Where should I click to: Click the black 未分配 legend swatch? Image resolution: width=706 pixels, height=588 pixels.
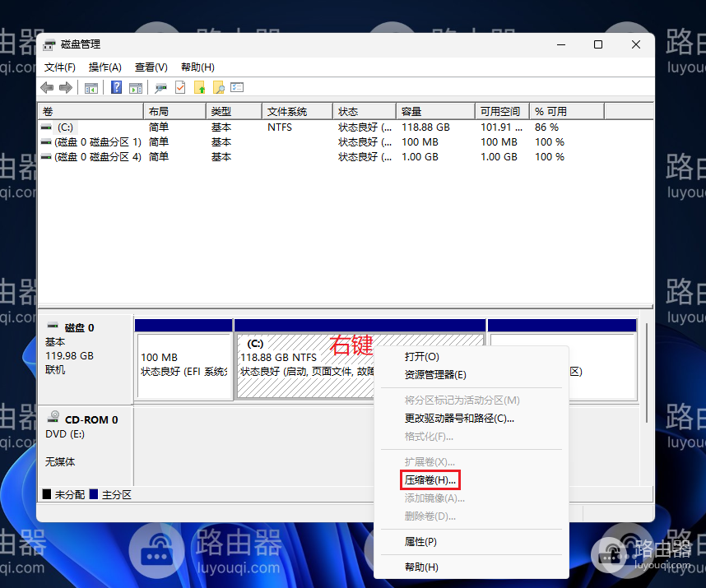(x=47, y=494)
